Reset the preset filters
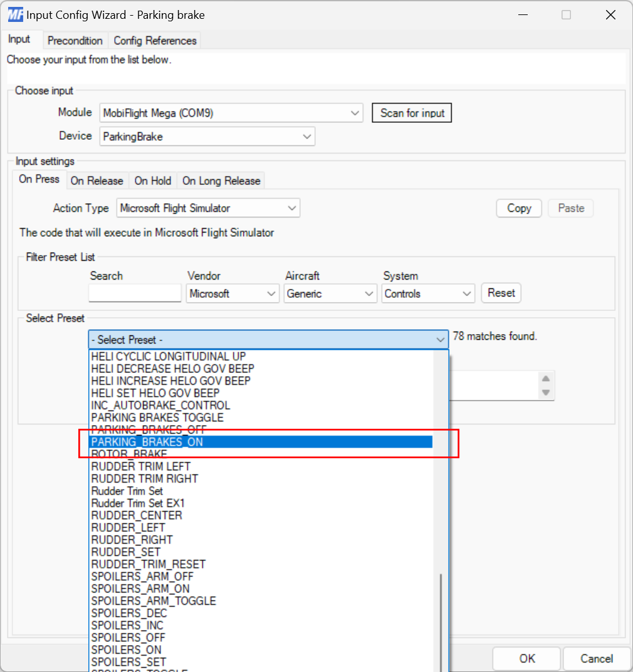This screenshot has width=633, height=672. [x=501, y=293]
